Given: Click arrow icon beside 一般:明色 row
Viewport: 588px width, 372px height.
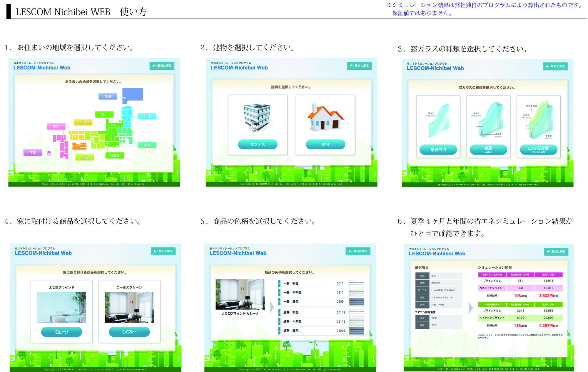Looking at the screenshot, I should click(279, 284).
